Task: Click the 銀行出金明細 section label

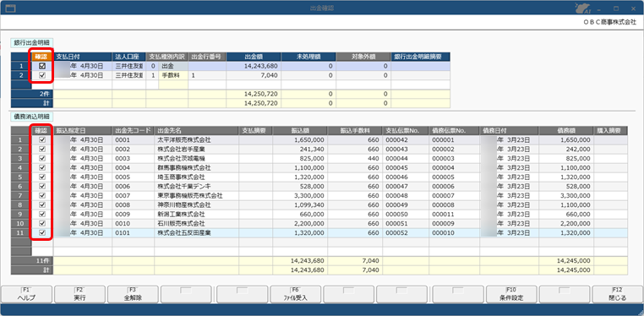Action: [x=31, y=42]
